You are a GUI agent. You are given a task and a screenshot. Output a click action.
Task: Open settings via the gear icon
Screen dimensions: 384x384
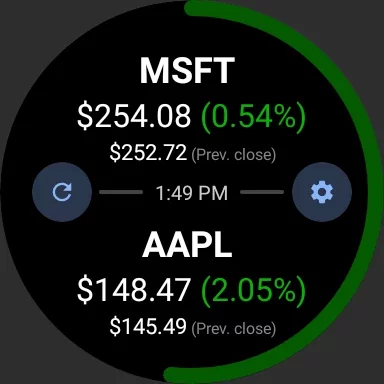click(322, 192)
